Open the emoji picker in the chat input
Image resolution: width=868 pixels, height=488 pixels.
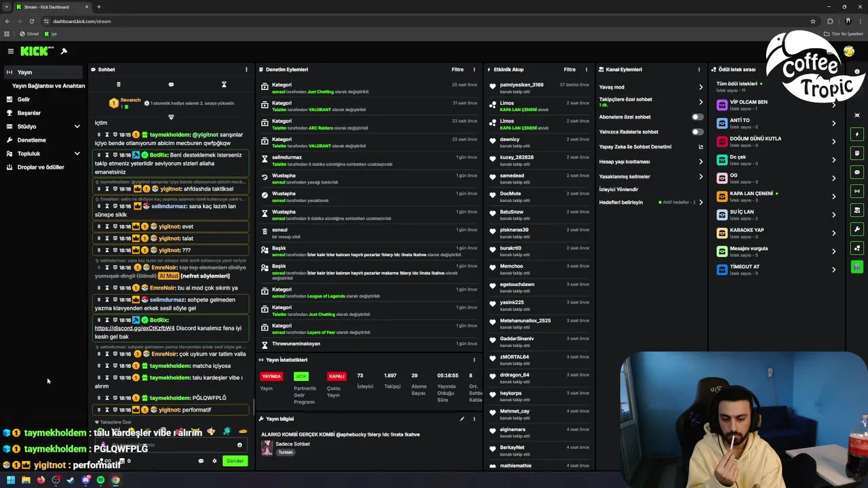click(x=239, y=445)
